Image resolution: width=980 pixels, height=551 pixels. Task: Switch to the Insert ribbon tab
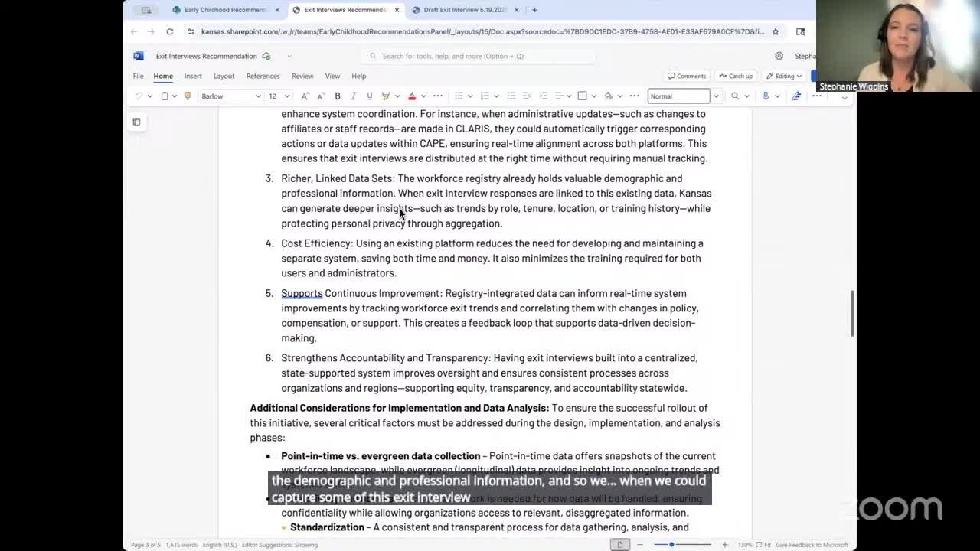tap(193, 76)
